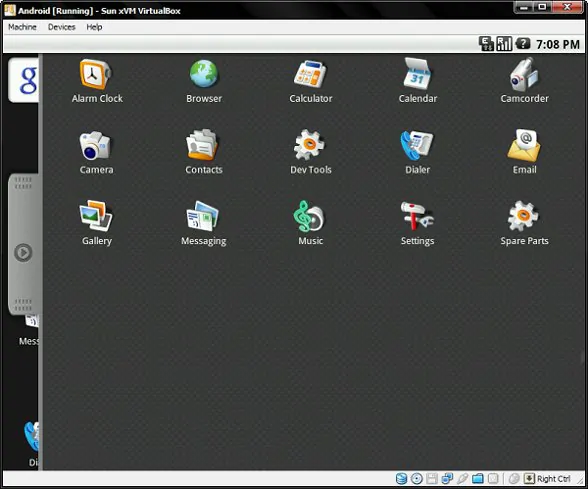Image resolution: width=588 pixels, height=489 pixels.
Task: Launch the Spare Parts app
Action: coord(524,223)
